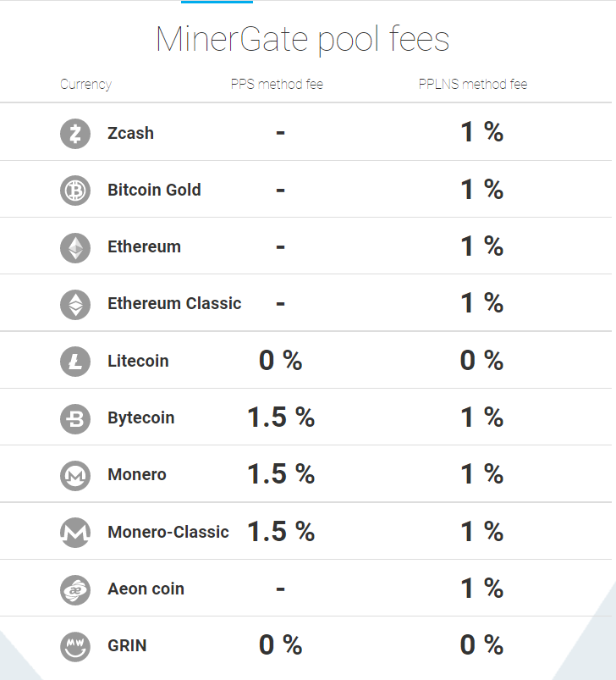Click the Ethereum Classic label
The width and height of the screenshot is (616, 680).
pos(174,303)
